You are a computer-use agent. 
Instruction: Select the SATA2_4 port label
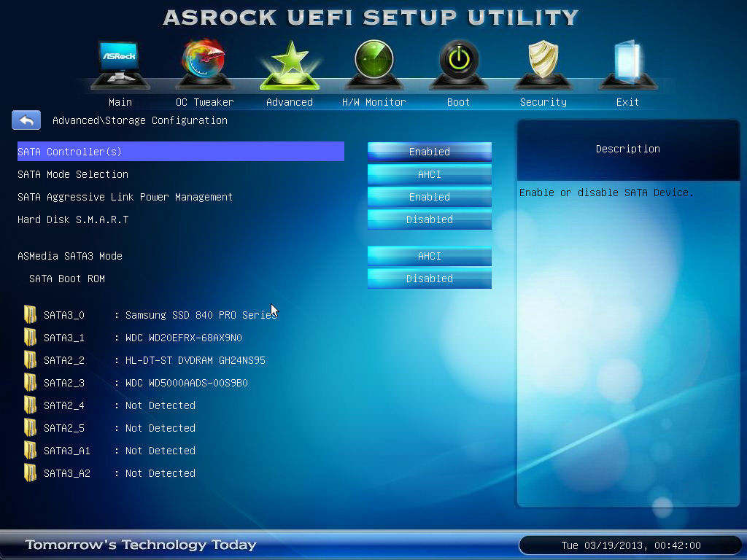64,405
